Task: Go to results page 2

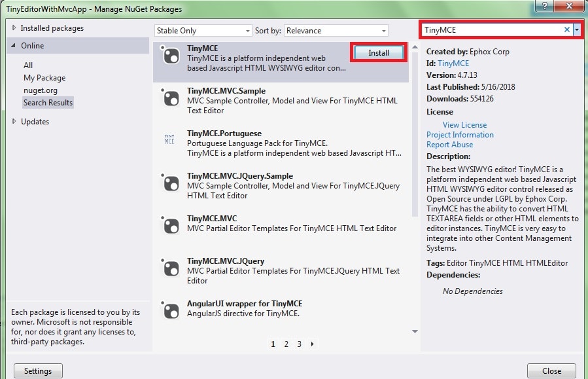Action: point(286,344)
